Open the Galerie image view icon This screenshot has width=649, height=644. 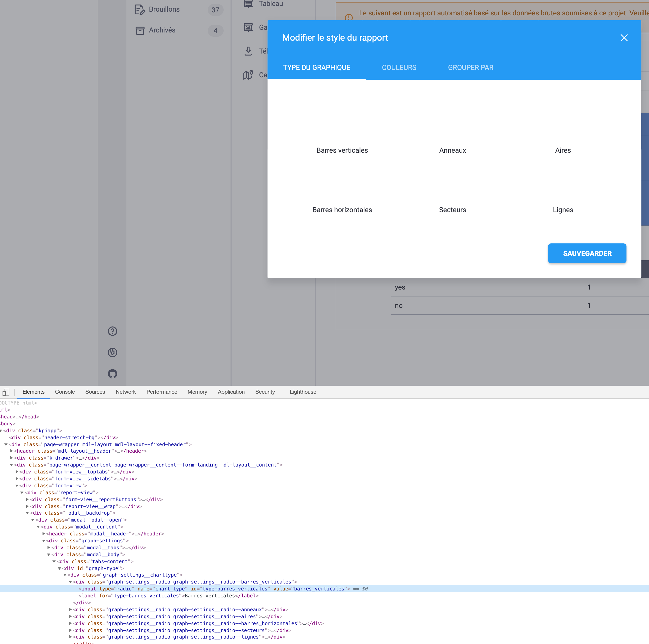point(248,27)
